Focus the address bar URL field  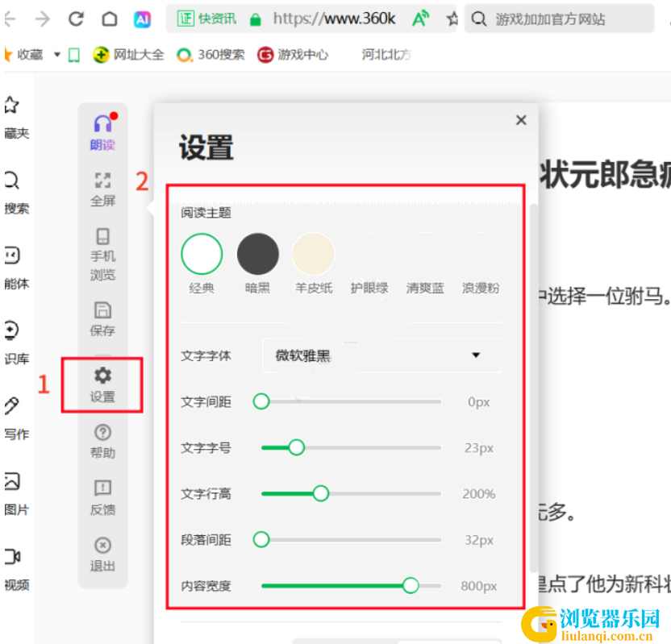point(334,19)
